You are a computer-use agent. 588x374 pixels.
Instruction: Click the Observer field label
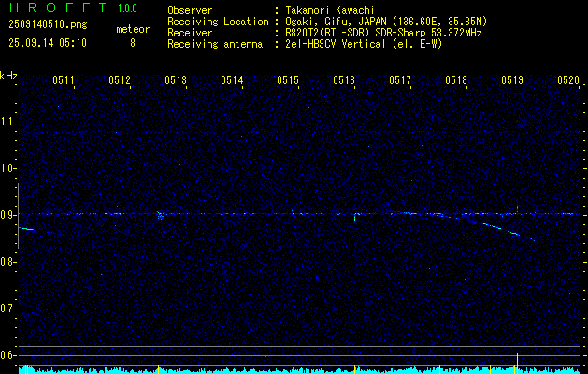pyautogui.click(x=190, y=10)
